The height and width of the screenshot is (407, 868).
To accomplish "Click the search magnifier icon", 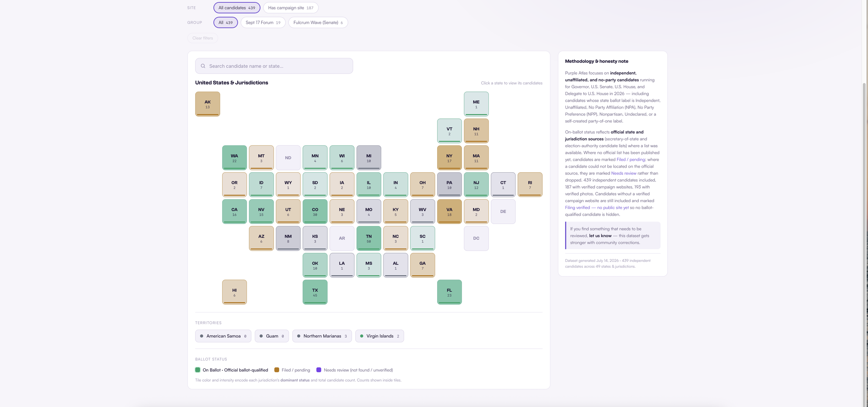I will [x=203, y=66].
